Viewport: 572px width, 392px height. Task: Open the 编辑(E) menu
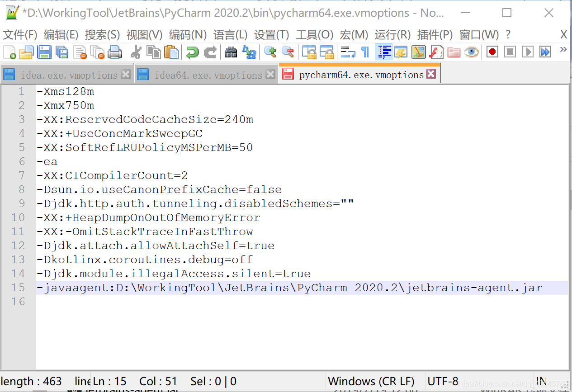point(61,35)
